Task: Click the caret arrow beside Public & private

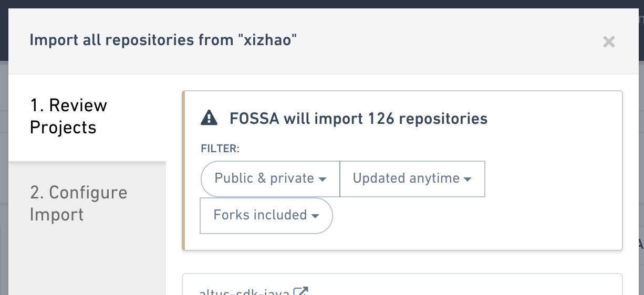Action: coord(322,180)
